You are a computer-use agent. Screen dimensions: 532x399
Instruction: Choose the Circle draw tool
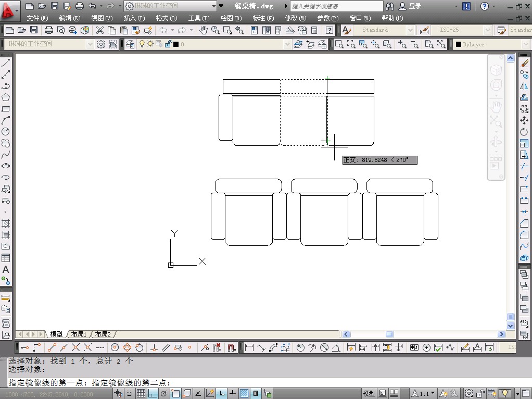click(x=6, y=132)
